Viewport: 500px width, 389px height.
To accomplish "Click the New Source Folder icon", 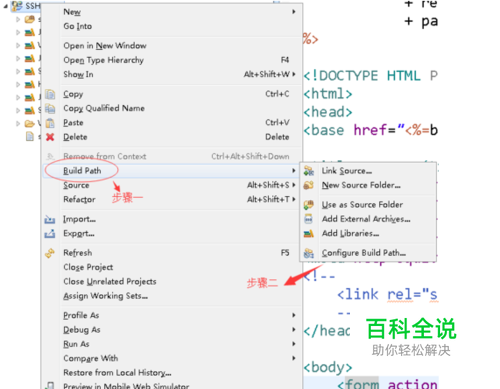I will click(309, 185).
